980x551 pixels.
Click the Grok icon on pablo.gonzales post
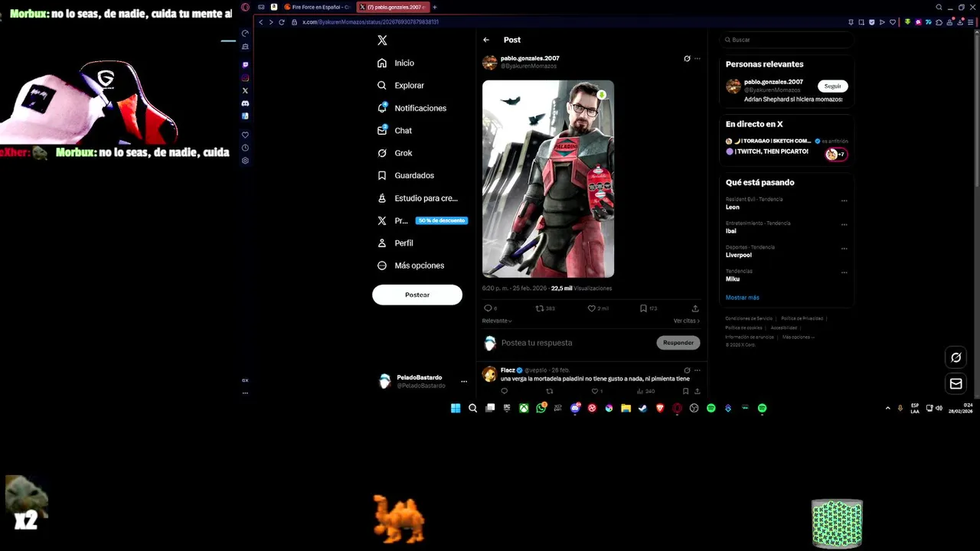[x=687, y=58]
